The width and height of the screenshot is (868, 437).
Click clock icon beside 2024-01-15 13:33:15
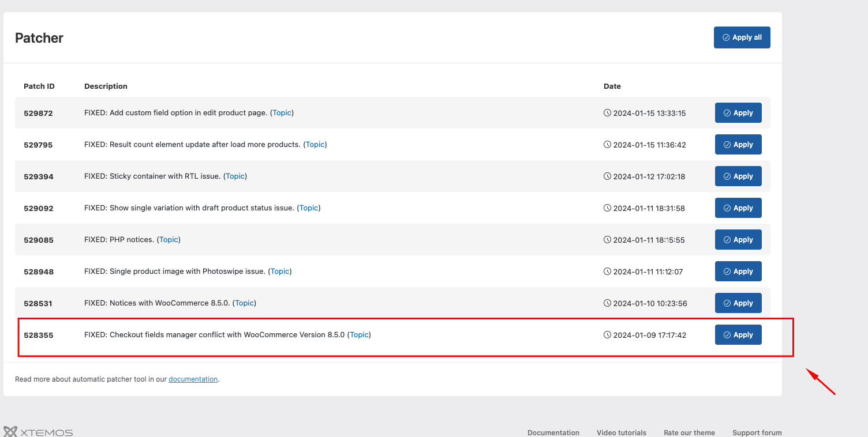click(607, 113)
